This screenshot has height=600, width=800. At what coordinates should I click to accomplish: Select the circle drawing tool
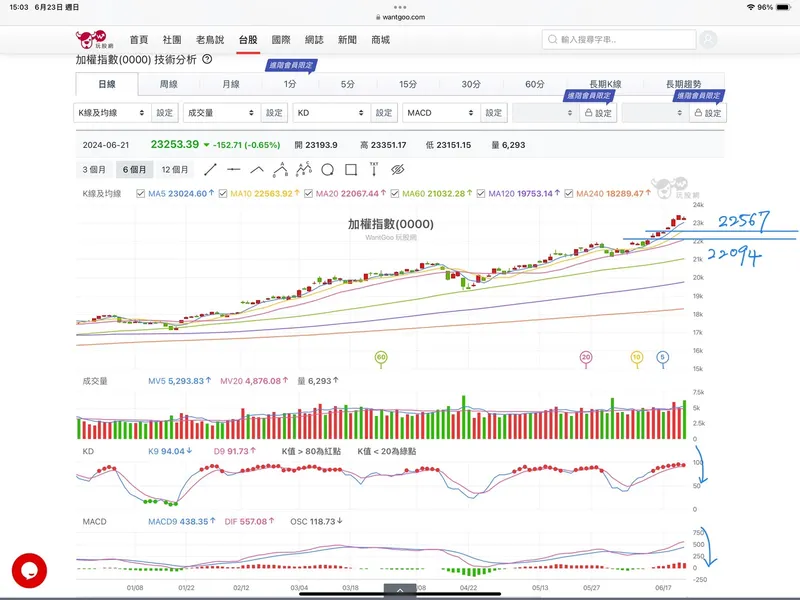(327, 169)
